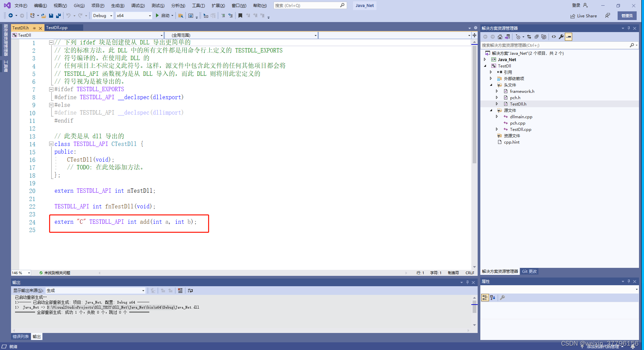
Task: Sync with active document icon
Action: [x=529, y=37]
